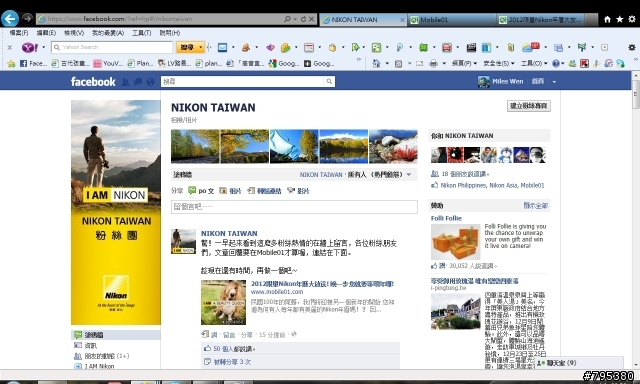Screen dimensions: 640x384
Task: Click the create page button at top right
Action: 529,106
